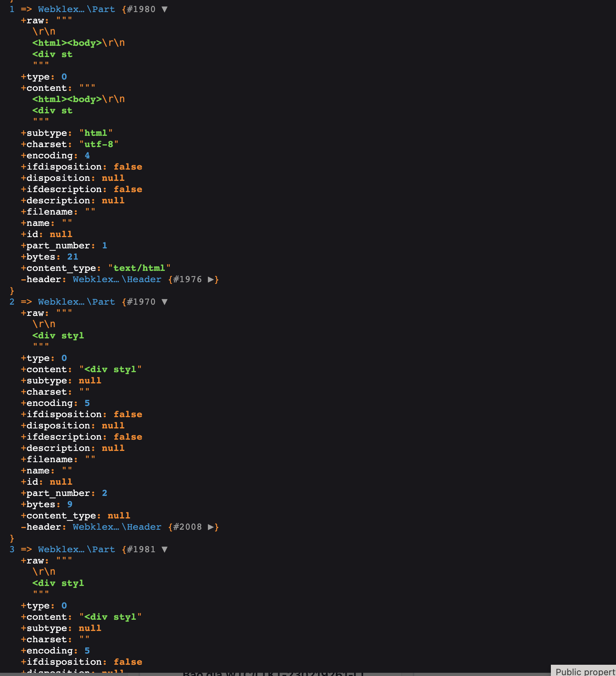The image size is (616, 676).
Task: Click the id null value in Part #1970
Action: tap(61, 482)
